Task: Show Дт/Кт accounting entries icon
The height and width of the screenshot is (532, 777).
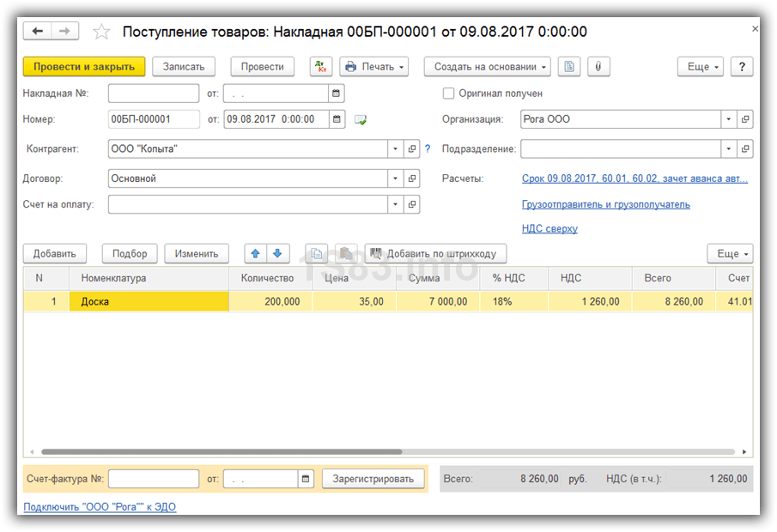Action: point(320,66)
